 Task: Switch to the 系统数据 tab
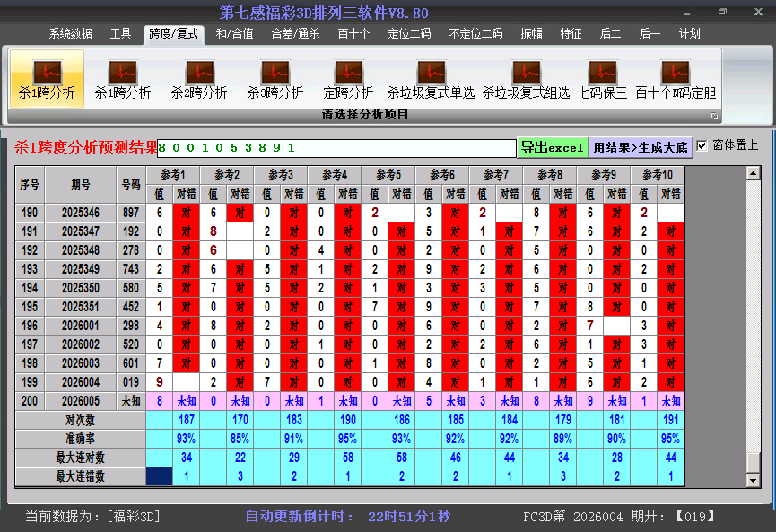point(70,34)
